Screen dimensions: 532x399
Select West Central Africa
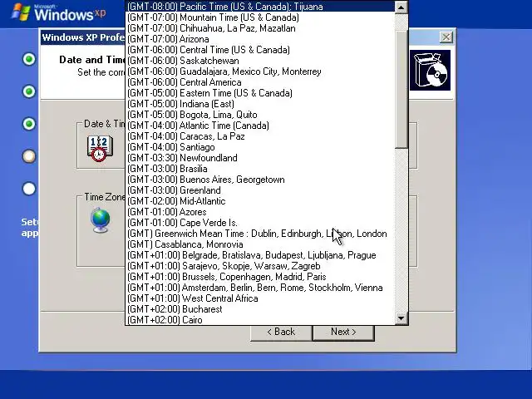260,298
